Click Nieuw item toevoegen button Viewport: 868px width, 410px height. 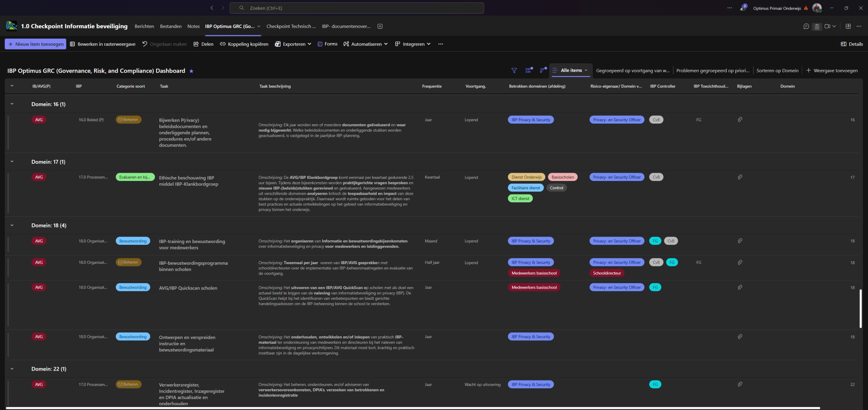pos(36,44)
